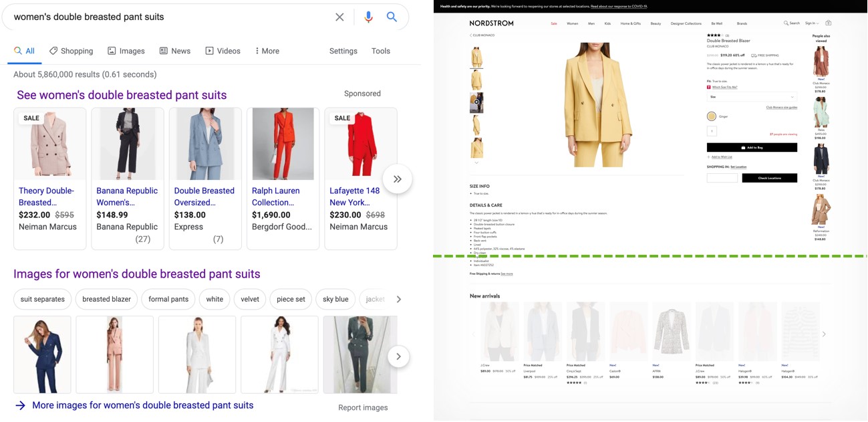Filter images by velvet chip
Viewport: 868px width, 422px height.
pyautogui.click(x=250, y=299)
